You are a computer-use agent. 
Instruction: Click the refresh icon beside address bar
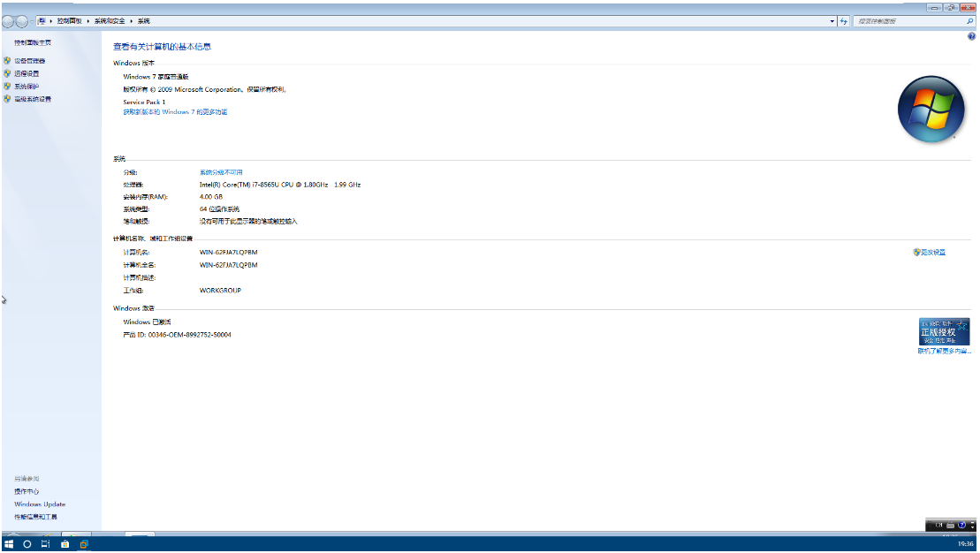tap(844, 20)
